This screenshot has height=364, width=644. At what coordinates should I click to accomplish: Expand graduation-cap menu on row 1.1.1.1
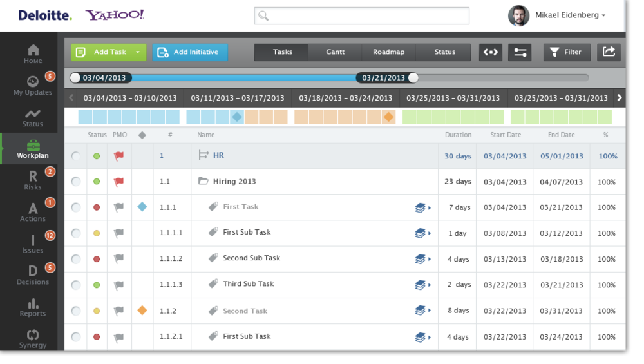(422, 233)
